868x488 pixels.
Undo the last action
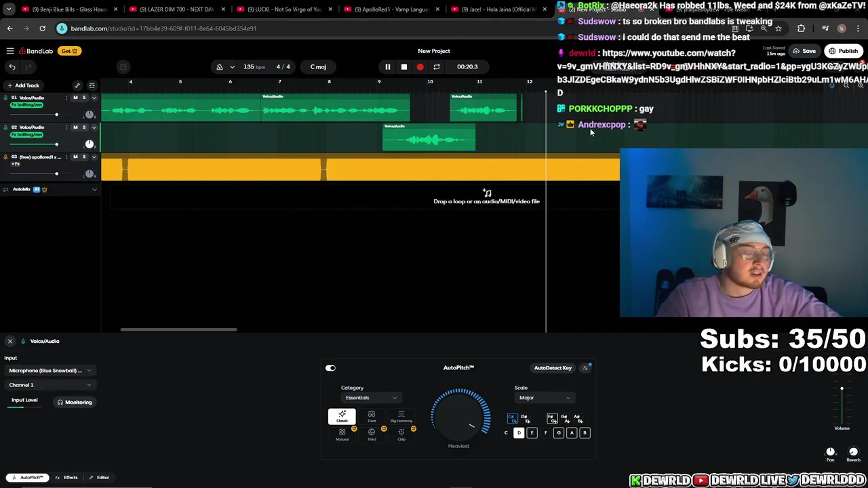(x=12, y=66)
